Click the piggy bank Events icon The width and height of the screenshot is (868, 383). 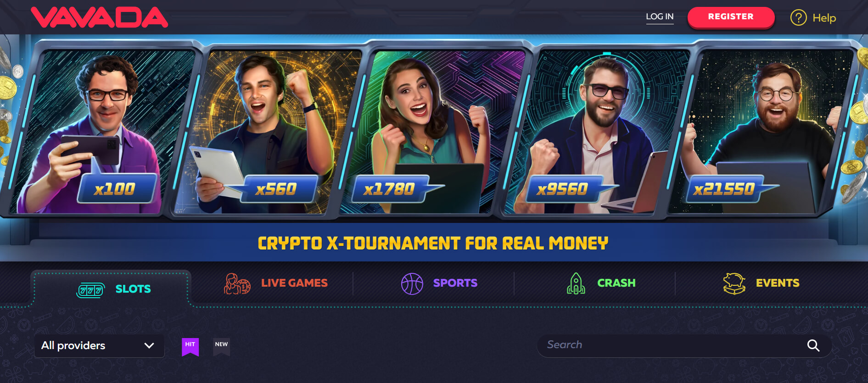click(x=734, y=283)
